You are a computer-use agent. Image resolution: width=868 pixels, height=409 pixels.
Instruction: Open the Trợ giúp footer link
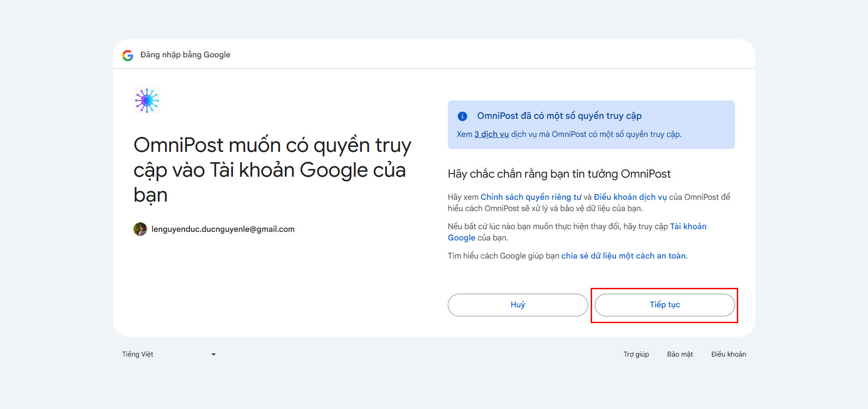636,354
